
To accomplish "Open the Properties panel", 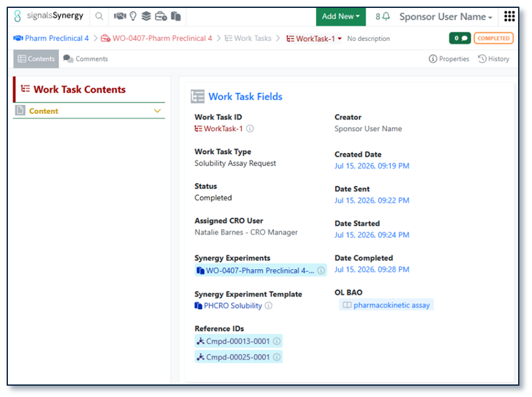I will coord(449,59).
